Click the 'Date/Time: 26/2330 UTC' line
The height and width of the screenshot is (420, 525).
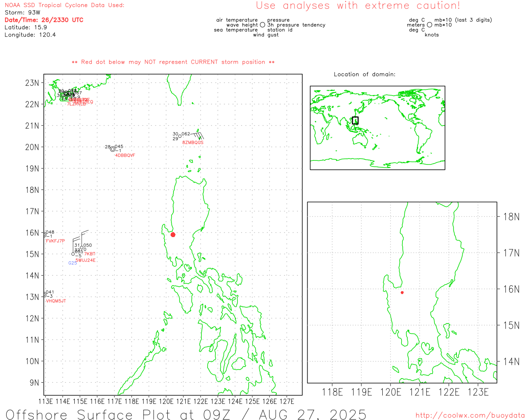[44, 20]
